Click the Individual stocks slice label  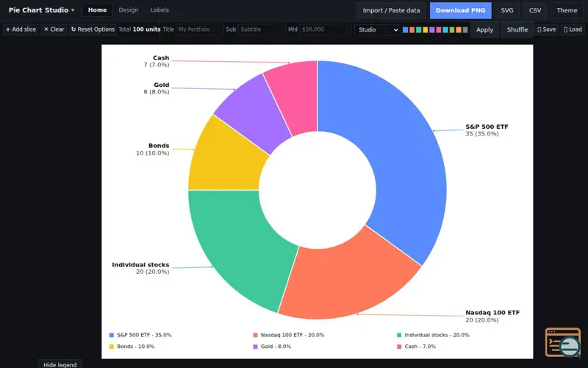coord(140,268)
